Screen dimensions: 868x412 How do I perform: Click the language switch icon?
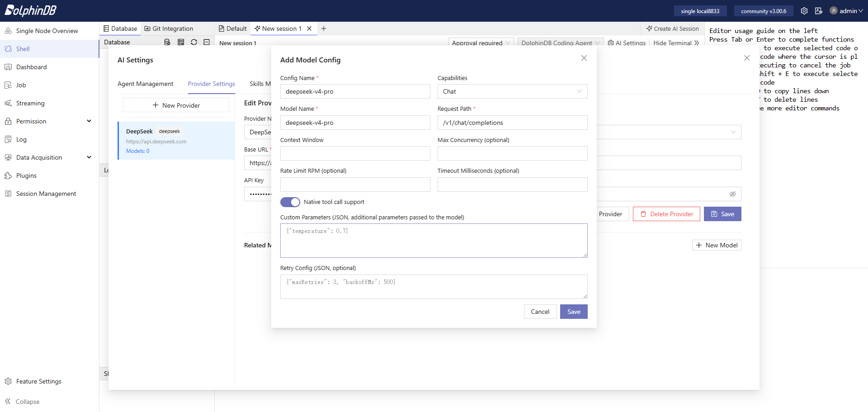(819, 11)
